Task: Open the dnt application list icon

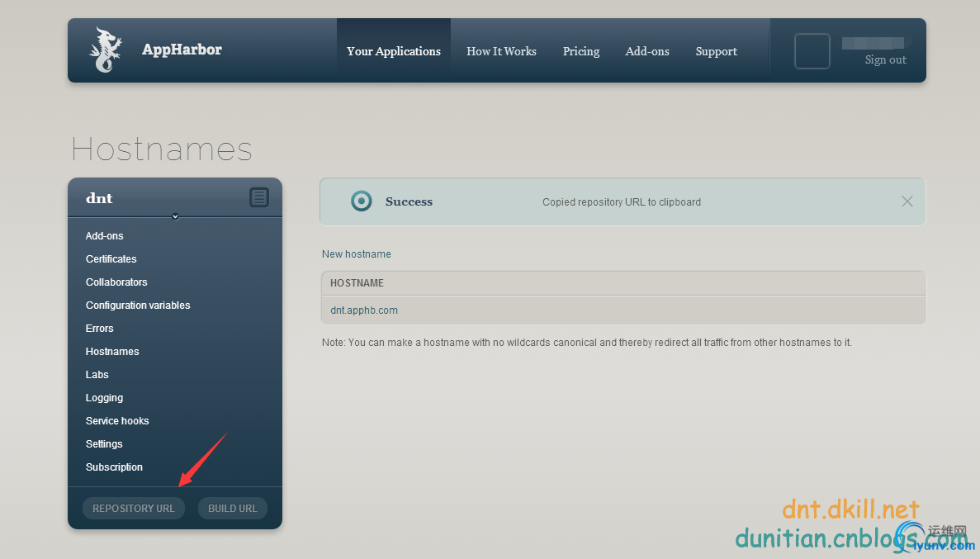Action: [258, 197]
